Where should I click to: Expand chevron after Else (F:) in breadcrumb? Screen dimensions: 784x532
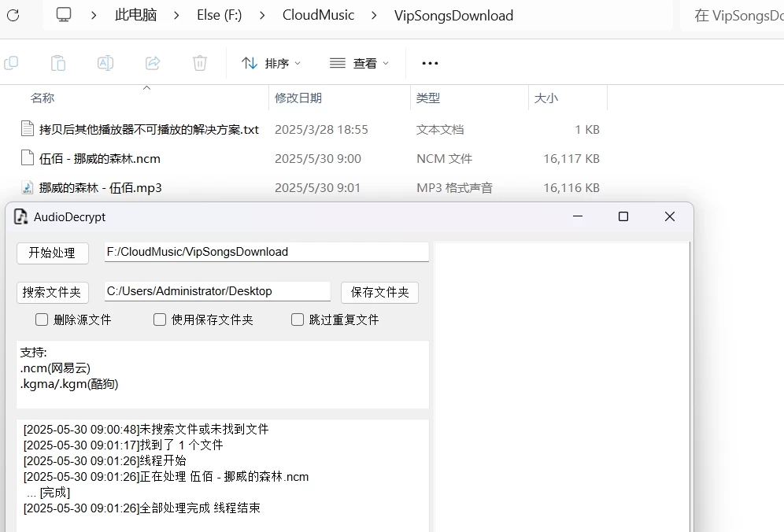pos(262,16)
